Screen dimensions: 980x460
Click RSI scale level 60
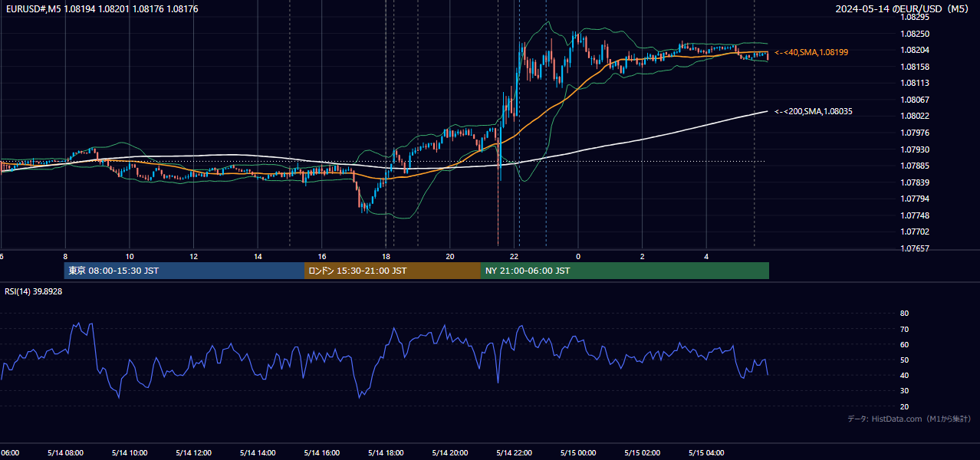(905, 344)
